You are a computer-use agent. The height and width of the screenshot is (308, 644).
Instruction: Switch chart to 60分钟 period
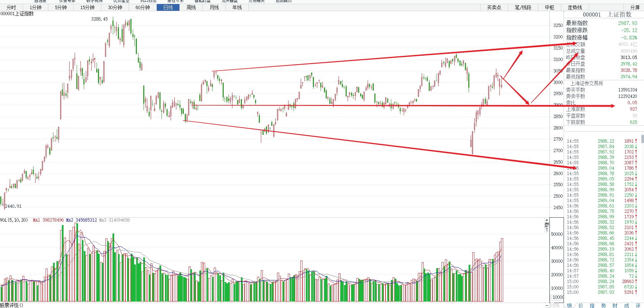coord(143,7)
